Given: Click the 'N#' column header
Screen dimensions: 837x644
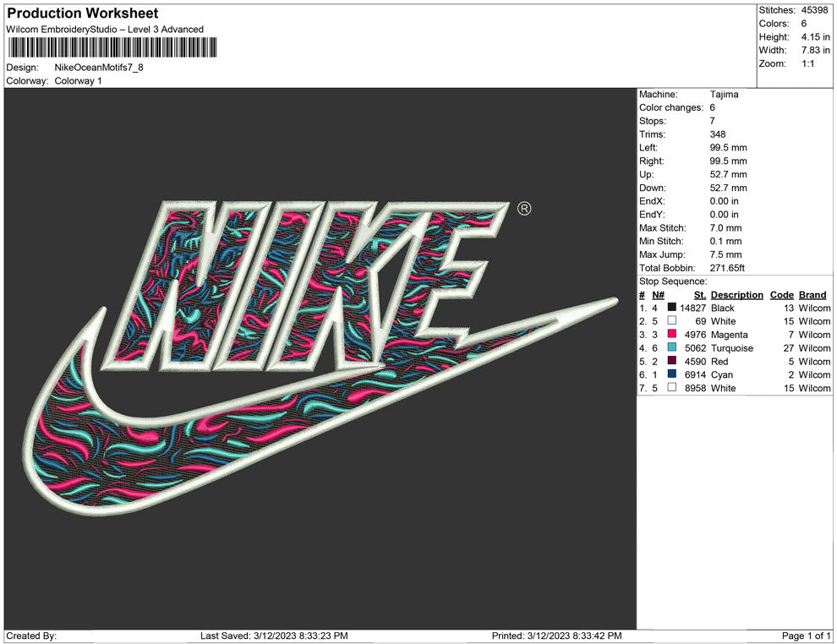Looking at the screenshot, I should (658, 294).
